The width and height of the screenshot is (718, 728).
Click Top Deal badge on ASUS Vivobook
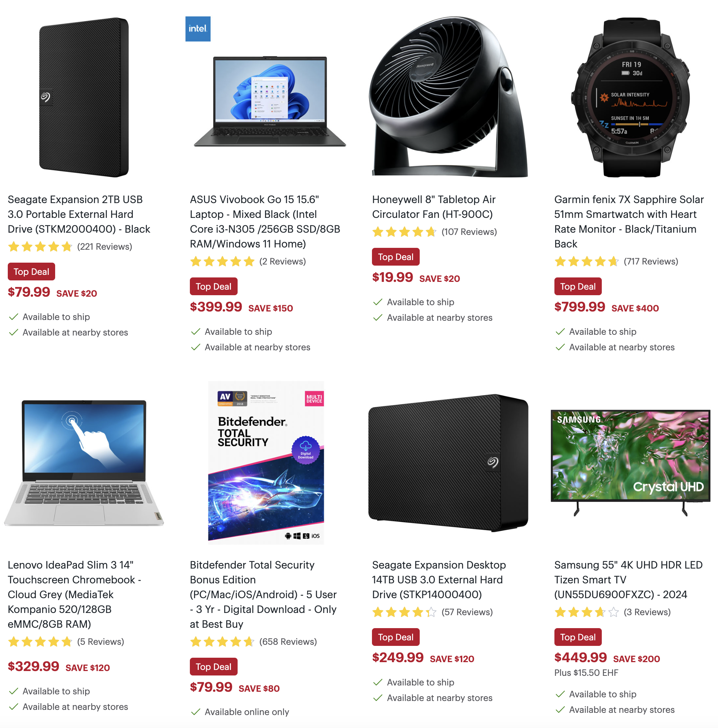point(213,286)
